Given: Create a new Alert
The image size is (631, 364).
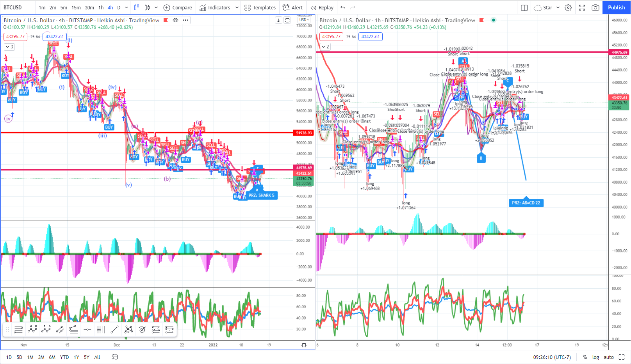Looking at the screenshot, I should (292, 7).
